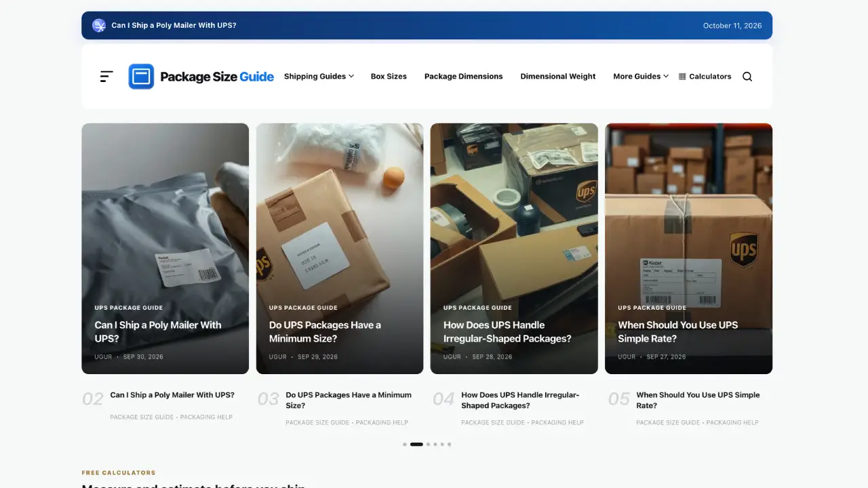Select the sixth carousel pagination dot
Viewport: 868px width, 488px height.
(449, 445)
